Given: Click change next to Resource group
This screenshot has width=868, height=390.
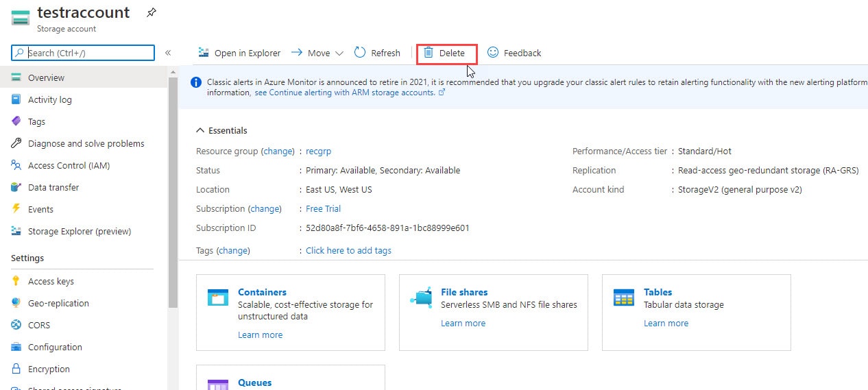Looking at the screenshot, I should tap(277, 151).
